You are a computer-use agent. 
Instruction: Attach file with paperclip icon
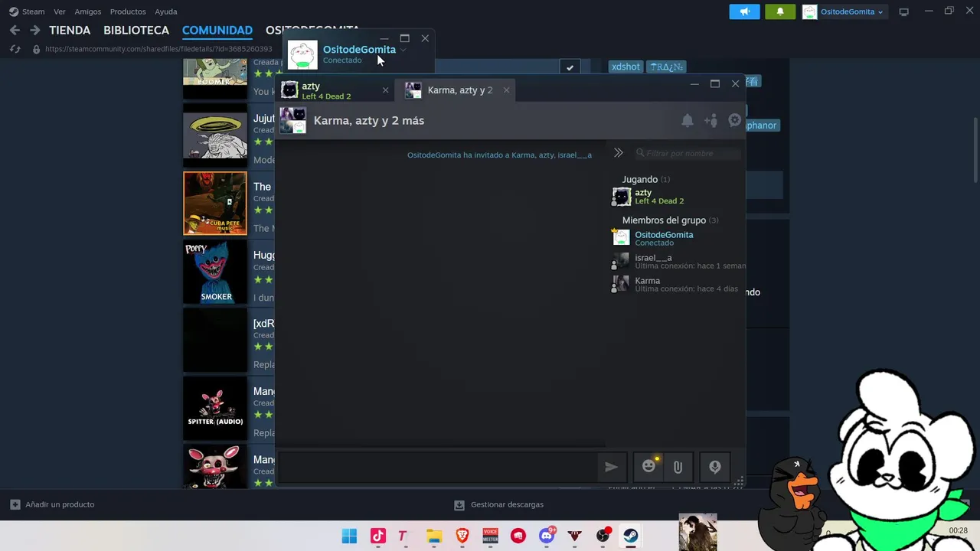tap(678, 467)
